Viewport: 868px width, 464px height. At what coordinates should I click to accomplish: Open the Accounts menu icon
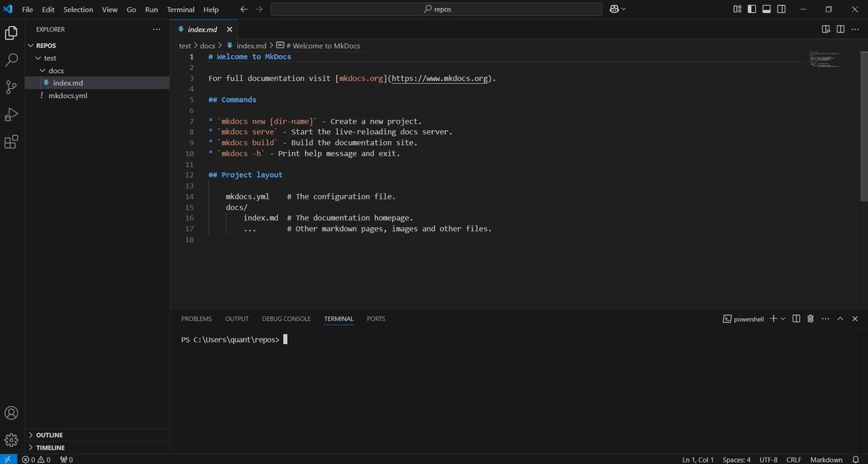pyautogui.click(x=11, y=413)
